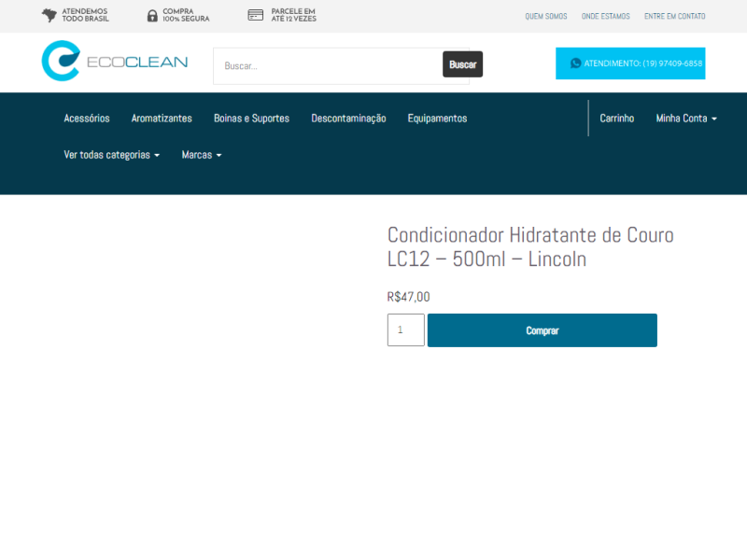Click the WhatsApp icon in Atendimento button

(575, 63)
